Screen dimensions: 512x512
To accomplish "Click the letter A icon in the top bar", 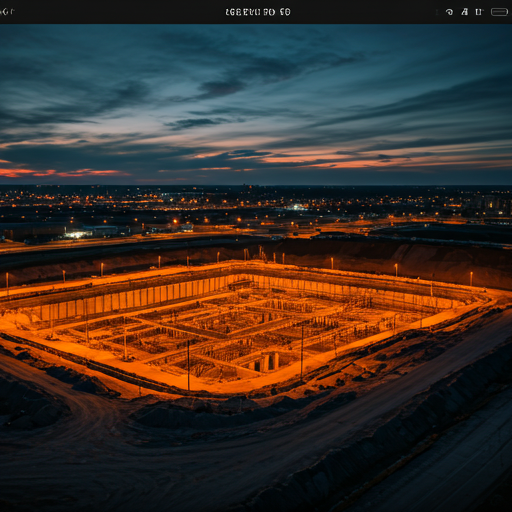I will coord(465,12).
